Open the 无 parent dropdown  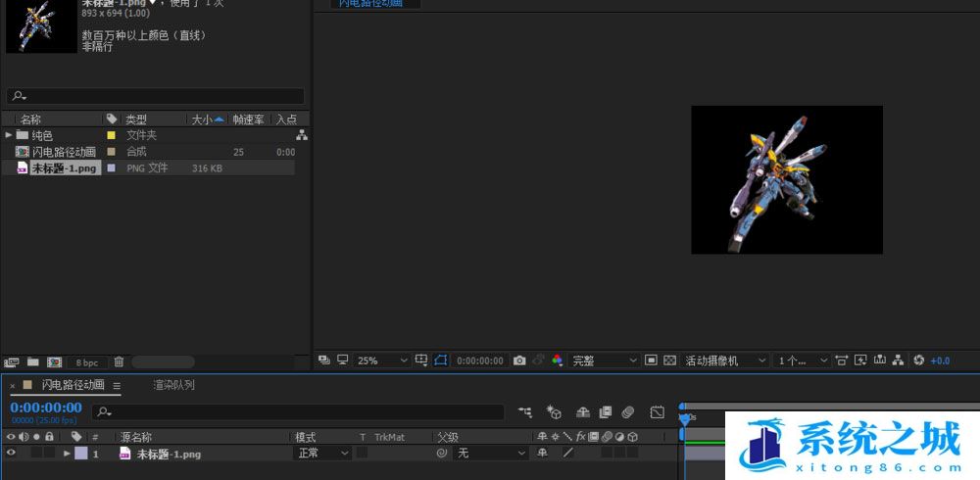(x=492, y=454)
